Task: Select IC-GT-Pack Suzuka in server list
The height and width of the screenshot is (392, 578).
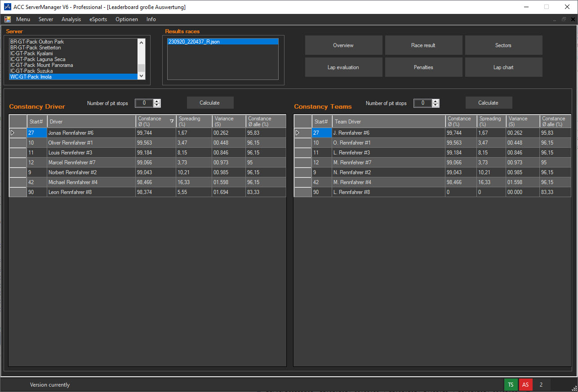Action: (x=31, y=71)
